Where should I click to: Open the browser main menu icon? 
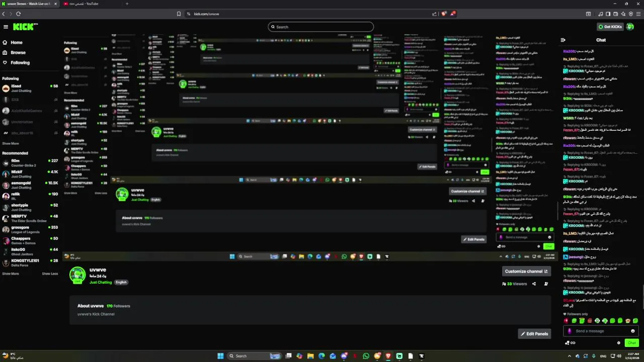639,14
